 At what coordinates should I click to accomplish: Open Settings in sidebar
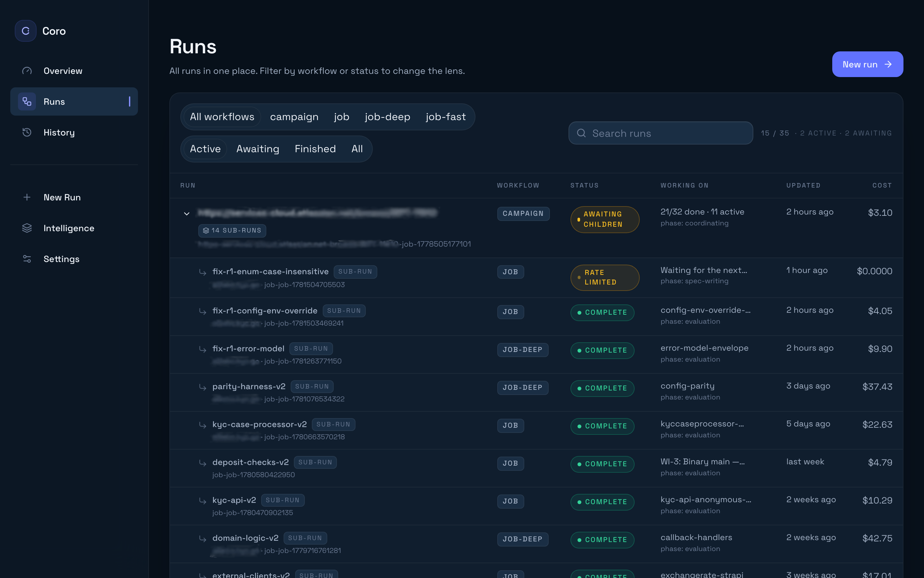click(x=74, y=259)
